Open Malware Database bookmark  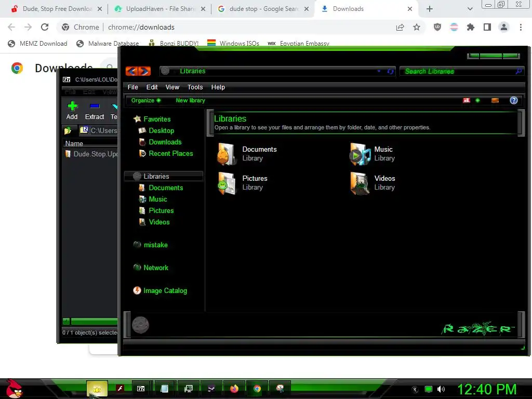(x=108, y=44)
